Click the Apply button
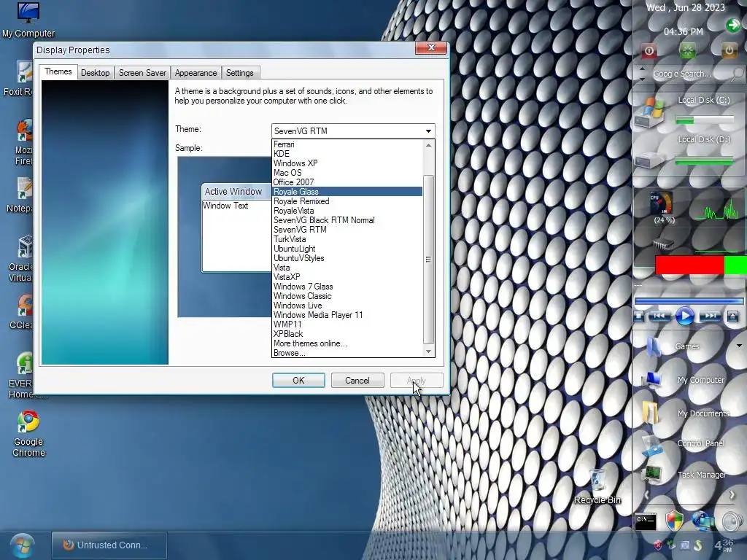This screenshot has height=560, width=747. coord(417,381)
